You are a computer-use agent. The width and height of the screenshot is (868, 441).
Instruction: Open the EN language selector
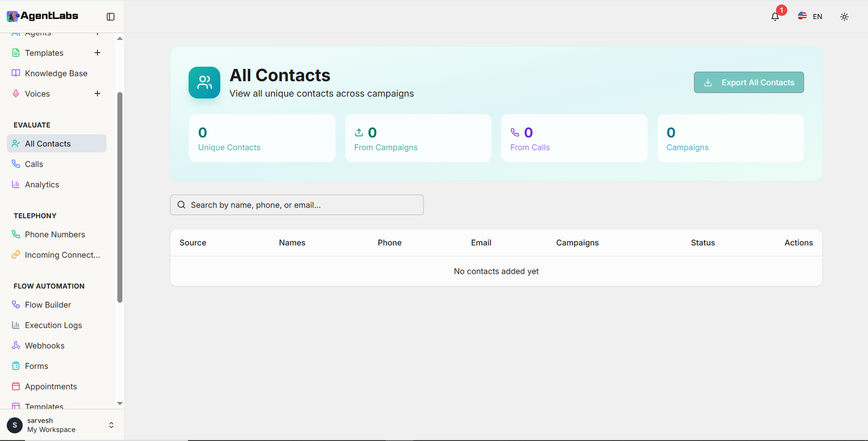click(x=810, y=16)
